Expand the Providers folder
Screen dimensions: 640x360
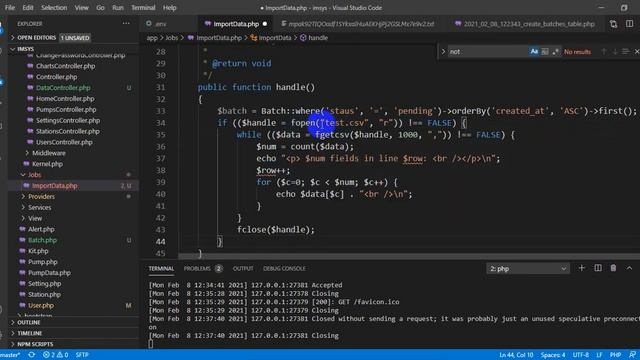[x=41, y=197]
